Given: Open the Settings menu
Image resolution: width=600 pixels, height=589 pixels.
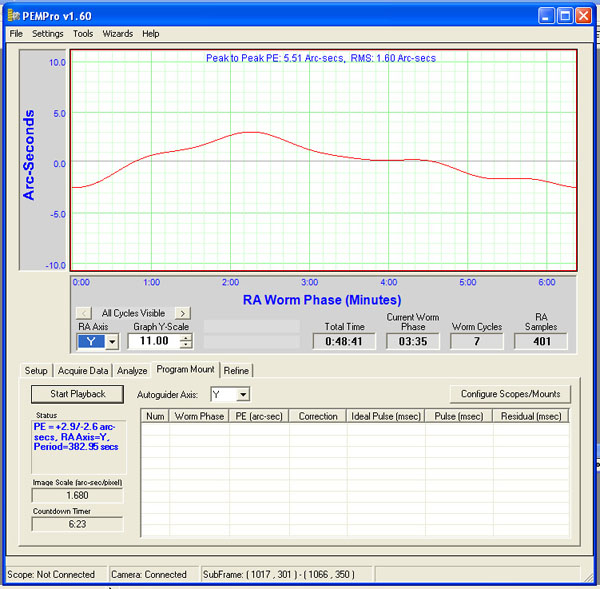Looking at the screenshot, I should [47, 33].
